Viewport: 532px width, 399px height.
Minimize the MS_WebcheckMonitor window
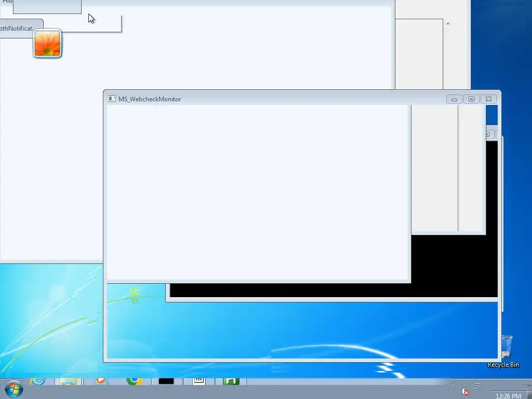coord(454,99)
